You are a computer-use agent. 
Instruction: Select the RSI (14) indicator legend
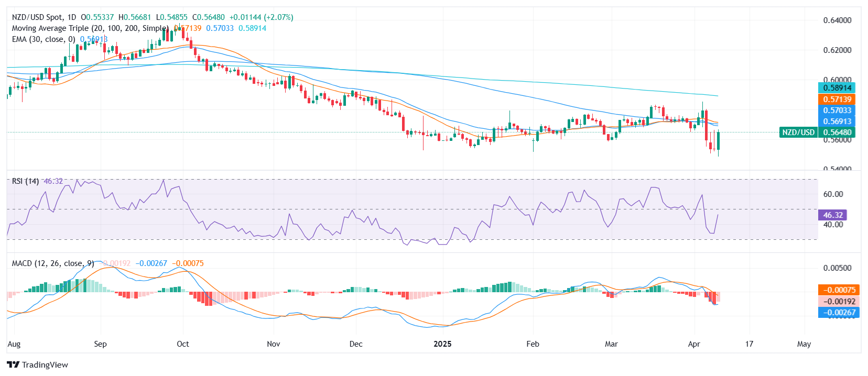click(25, 181)
